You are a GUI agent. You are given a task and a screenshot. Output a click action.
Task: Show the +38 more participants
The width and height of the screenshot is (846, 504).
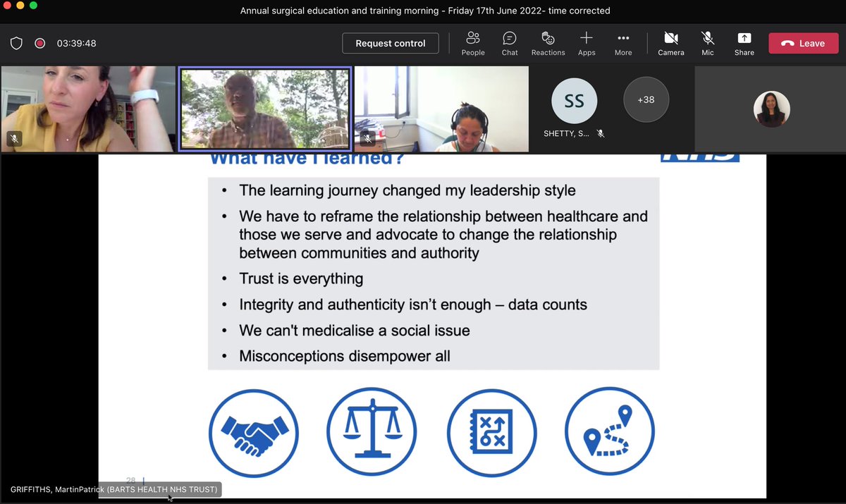click(646, 99)
